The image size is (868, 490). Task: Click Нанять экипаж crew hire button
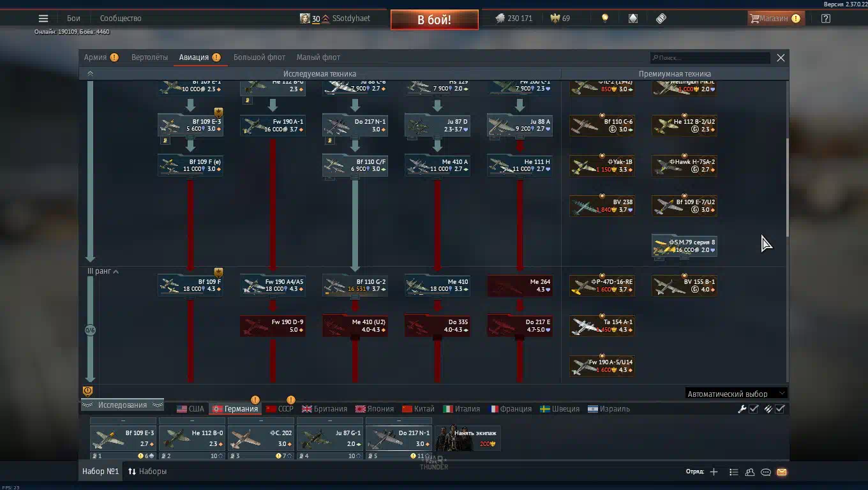(x=468, y=438)
